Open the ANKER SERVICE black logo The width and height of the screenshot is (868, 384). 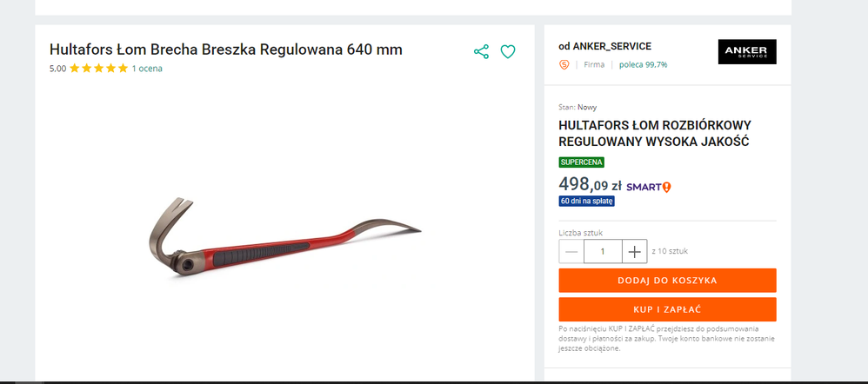pos(747,51)
